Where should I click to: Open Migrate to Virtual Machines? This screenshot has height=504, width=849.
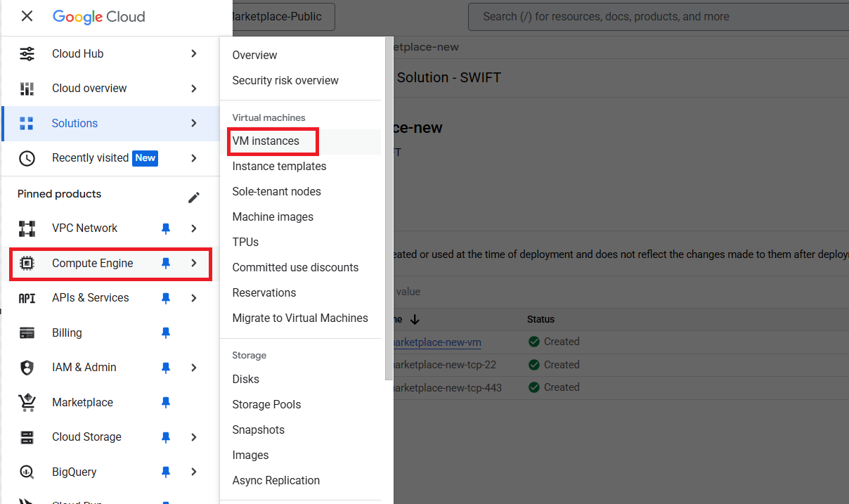[x=300, y=318]
